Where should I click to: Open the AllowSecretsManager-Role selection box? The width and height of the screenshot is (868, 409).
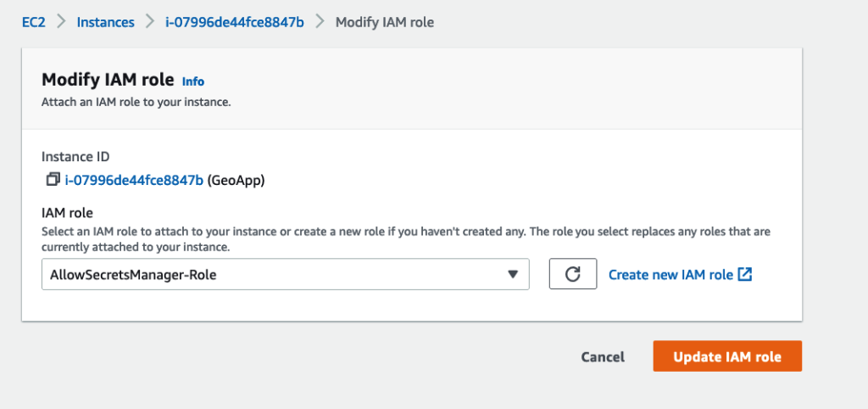271,274
